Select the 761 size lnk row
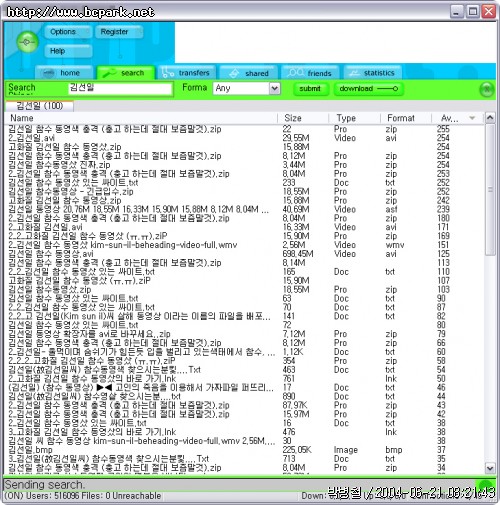The image size is (500, 505). (x=243, y=379)
